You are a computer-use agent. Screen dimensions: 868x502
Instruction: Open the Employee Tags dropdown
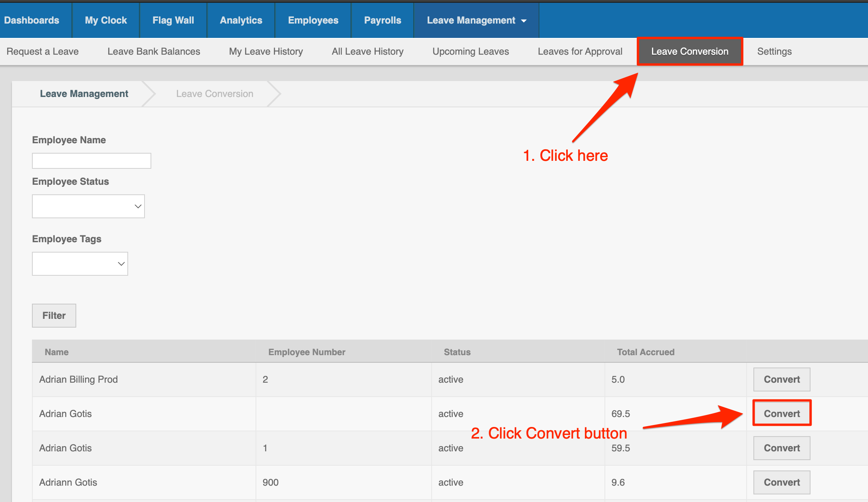pos(80,264)
